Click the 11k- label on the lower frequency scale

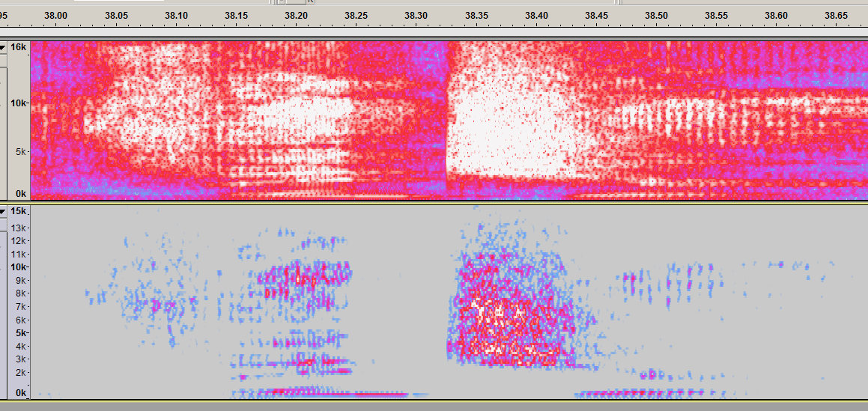point(20,254)
